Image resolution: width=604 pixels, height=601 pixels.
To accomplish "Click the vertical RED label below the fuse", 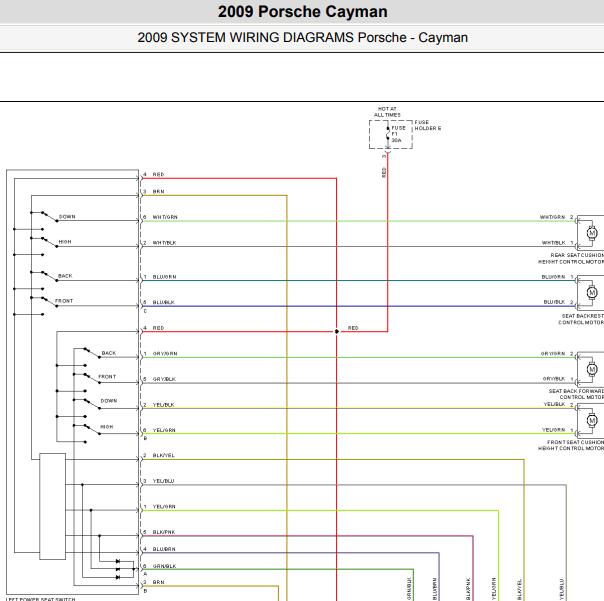I will click(x=384, y=172).
